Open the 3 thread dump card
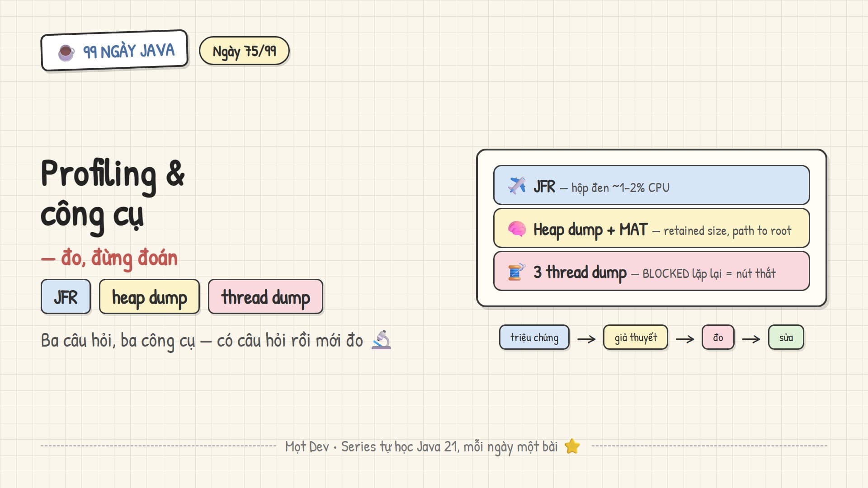 pyautogui.click(x=651, y=271)
